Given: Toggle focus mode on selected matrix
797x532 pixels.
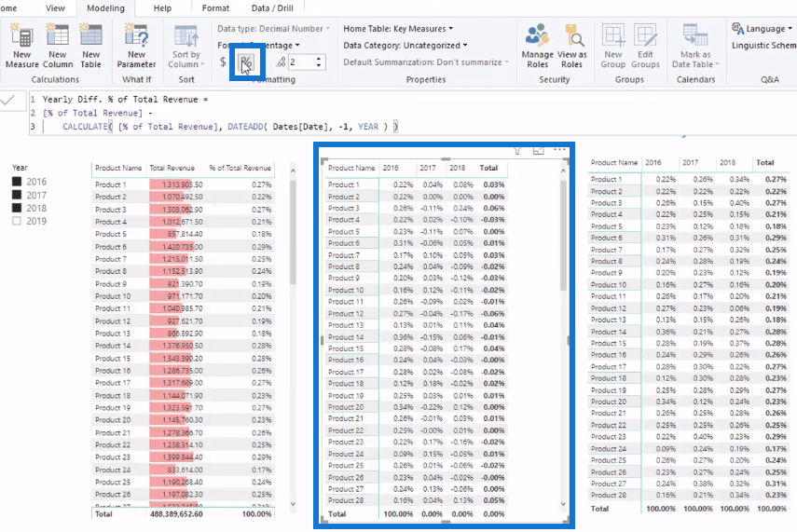Looking at the screenshot, I should click(538, 150).
